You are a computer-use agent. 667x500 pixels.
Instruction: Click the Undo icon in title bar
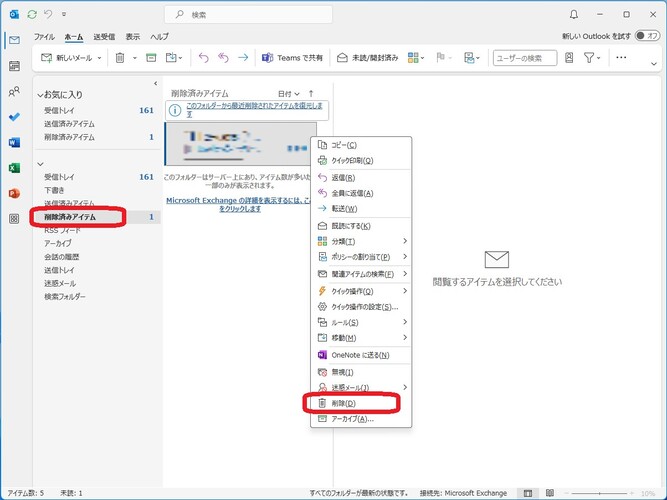coord(48,14)
